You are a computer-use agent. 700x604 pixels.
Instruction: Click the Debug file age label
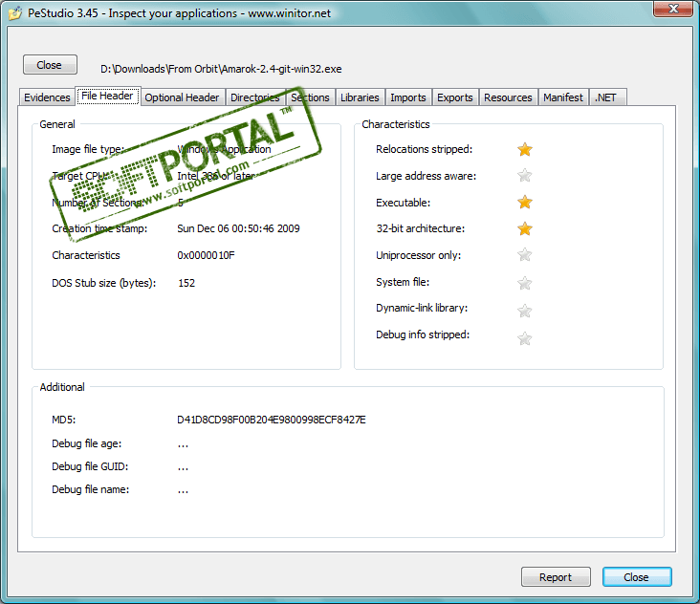point(87,443)
